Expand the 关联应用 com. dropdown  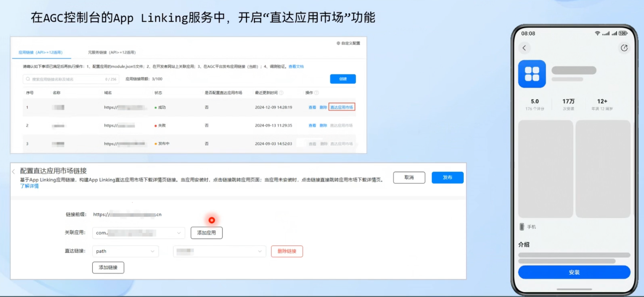point(179,233)
